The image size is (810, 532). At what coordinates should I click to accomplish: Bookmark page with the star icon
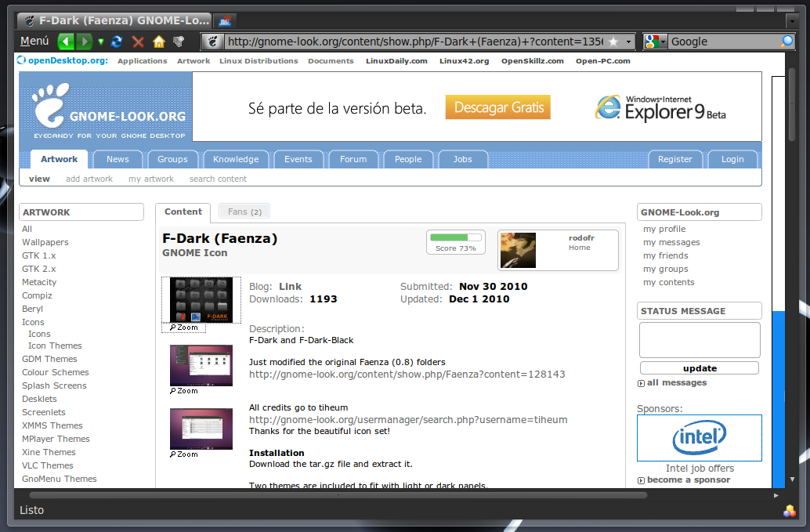point(613,42)
